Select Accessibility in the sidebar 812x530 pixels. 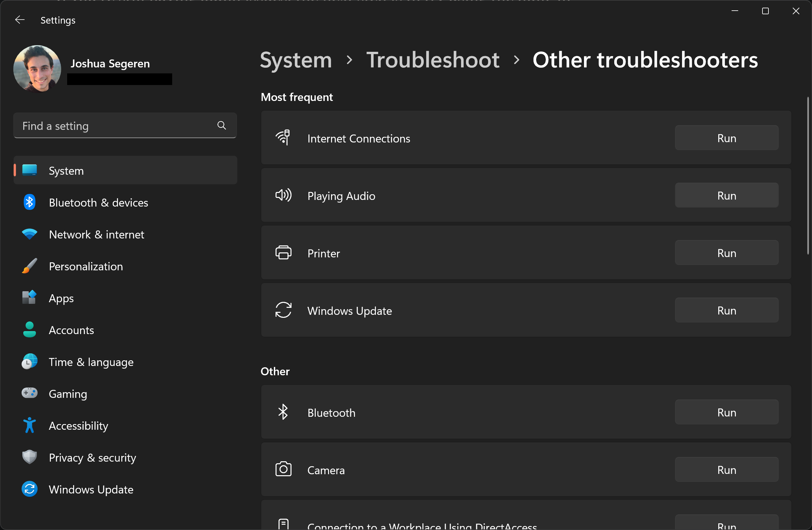(125, 425)
